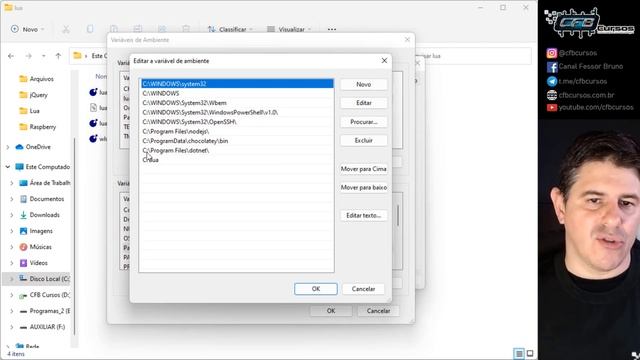This screenshot has width=640, height=360.
Task: Click the Copy icon in Explorer toolbar
Action: point(90,29)
